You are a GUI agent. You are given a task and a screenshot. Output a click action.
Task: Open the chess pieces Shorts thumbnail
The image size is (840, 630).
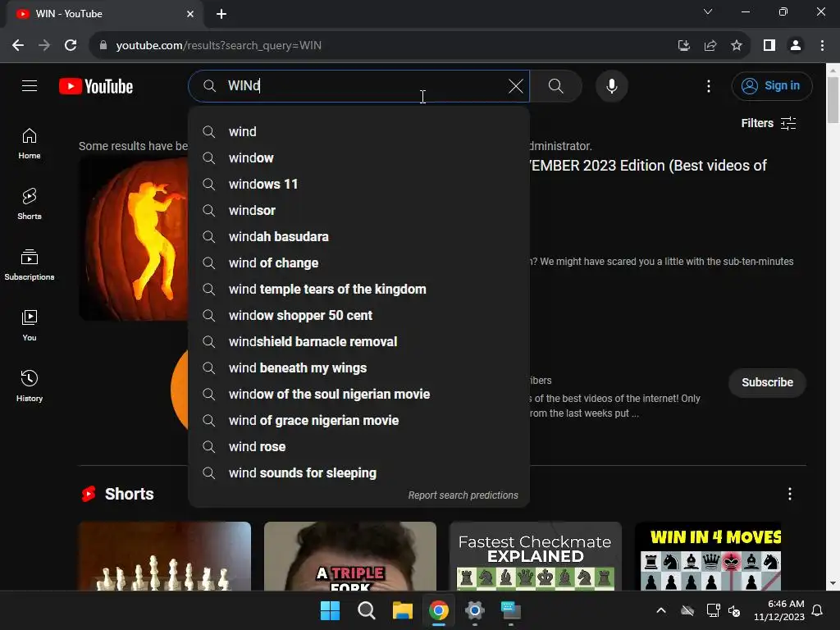click(x=164, y=556)
